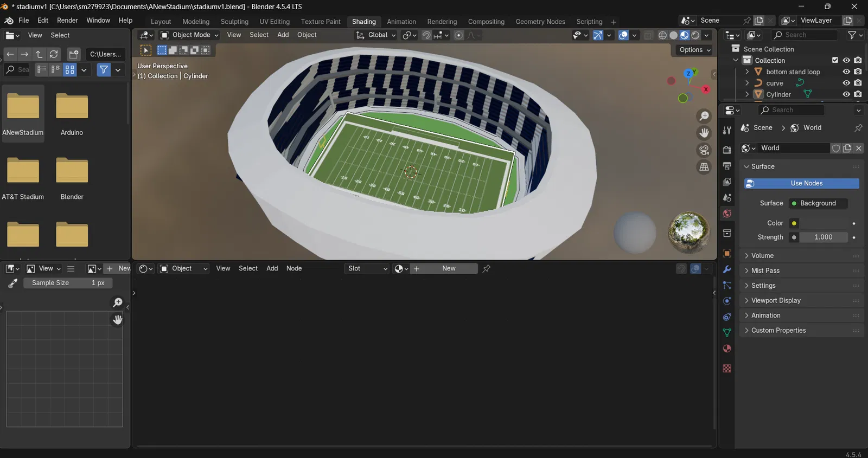Image resolution: width=868 pixels, height=458 pixels.
Task: Switch to the Geometry Nodes workspace tab
Action: pos(540,22)
